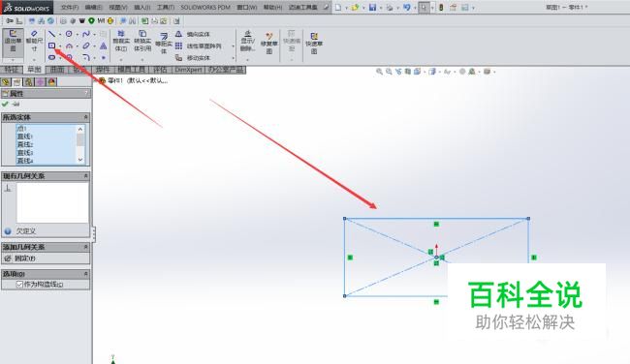Collapse the Options (选项) section
Screen dimensions: 630x364
(x=85, y=274)
